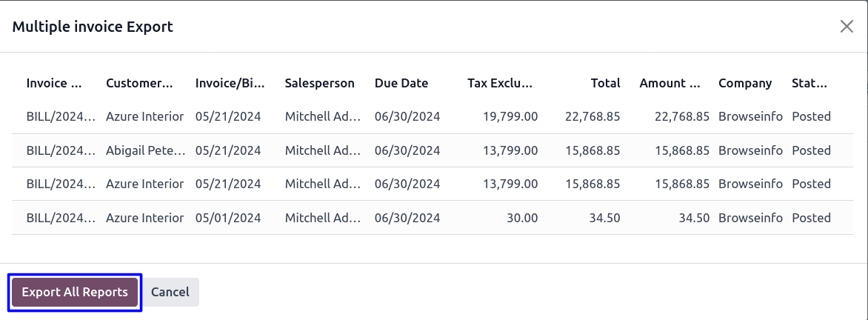The height and width of the screenshot is (320, 868).
Task: Click the 34.50 total amount cell
Action: (x=605, y=218)
